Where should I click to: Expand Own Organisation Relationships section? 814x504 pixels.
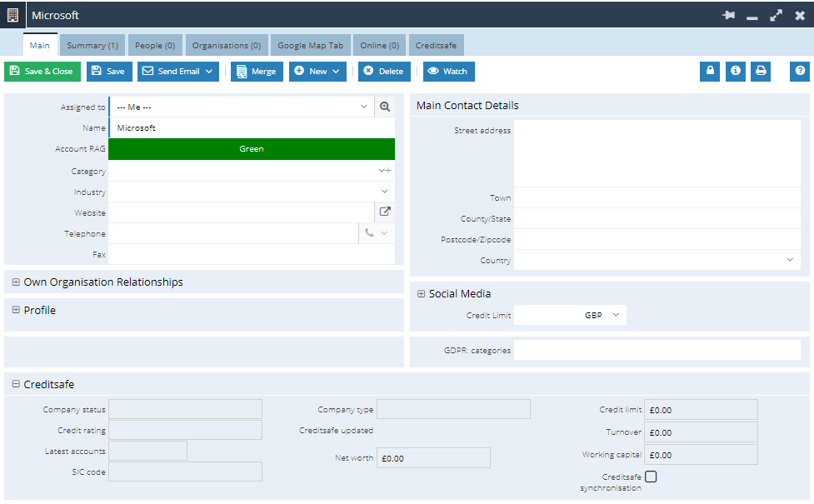pyautogui.click(x=16, y=282)
